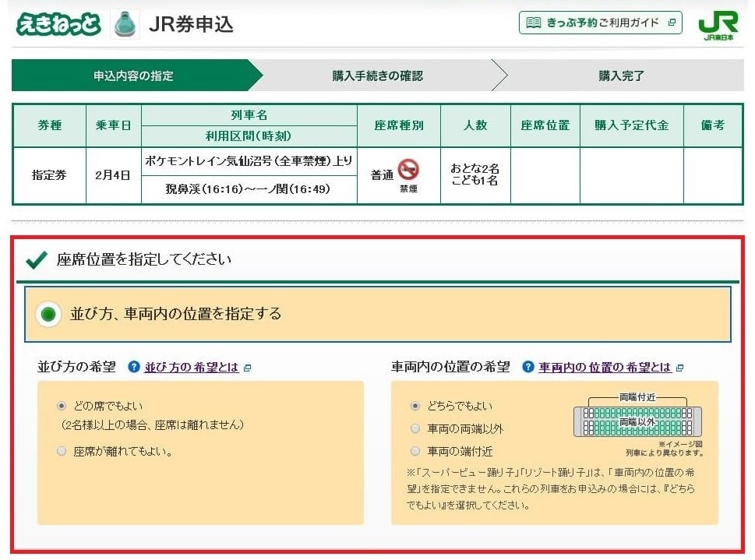
Task: Click external-link icon after 車両内の位置の希望とは
Action: click(679, 368)
